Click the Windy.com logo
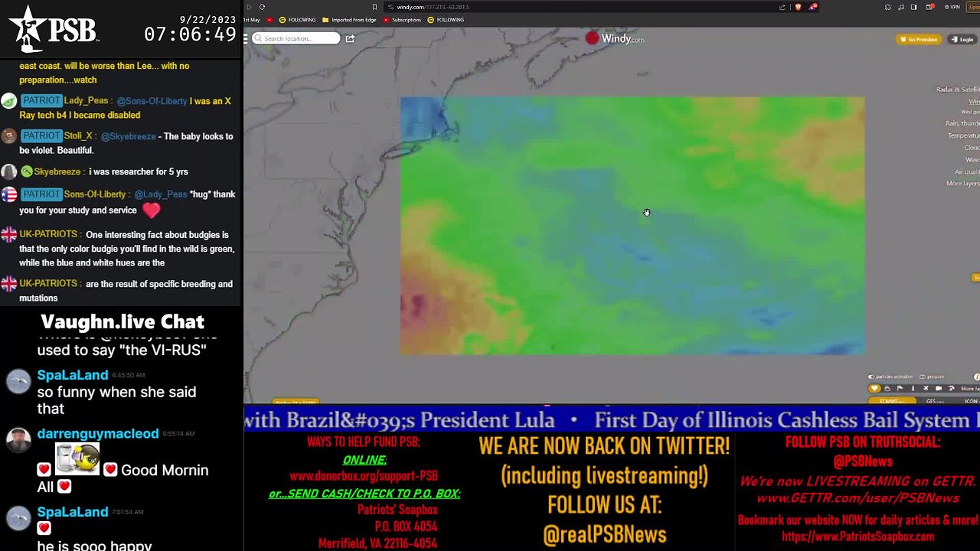The width and height of the screenshot is (980, 551). tap(615, 38)
